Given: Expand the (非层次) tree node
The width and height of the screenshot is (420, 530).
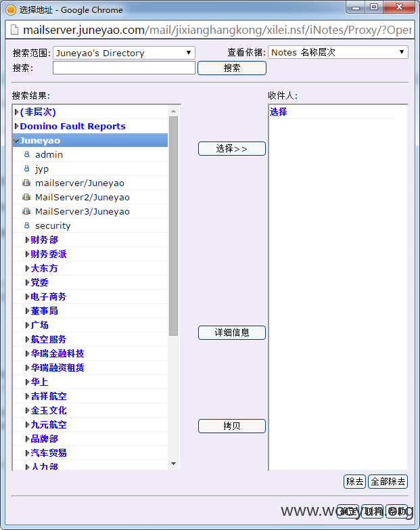Looking at the screenshot, I should click(16, 112).
